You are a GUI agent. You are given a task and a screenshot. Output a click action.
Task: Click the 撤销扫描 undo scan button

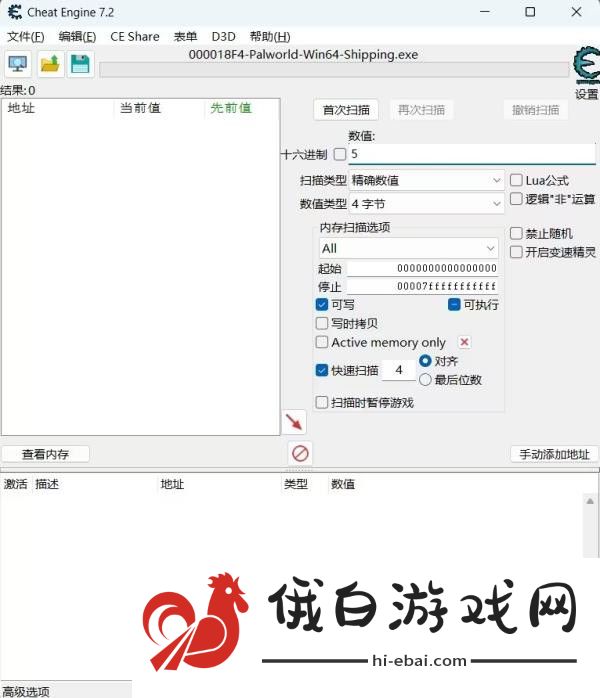click(535, 110)
